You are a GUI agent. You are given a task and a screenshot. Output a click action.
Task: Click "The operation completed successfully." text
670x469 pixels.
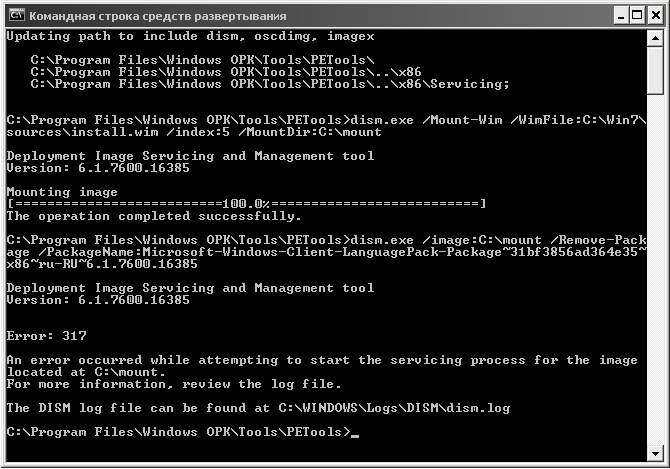click(x=153, y=216)
